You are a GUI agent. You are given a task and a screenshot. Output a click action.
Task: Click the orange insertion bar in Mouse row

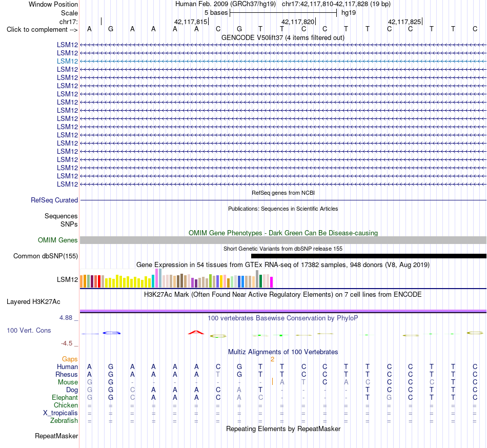(x=272, y=381)
